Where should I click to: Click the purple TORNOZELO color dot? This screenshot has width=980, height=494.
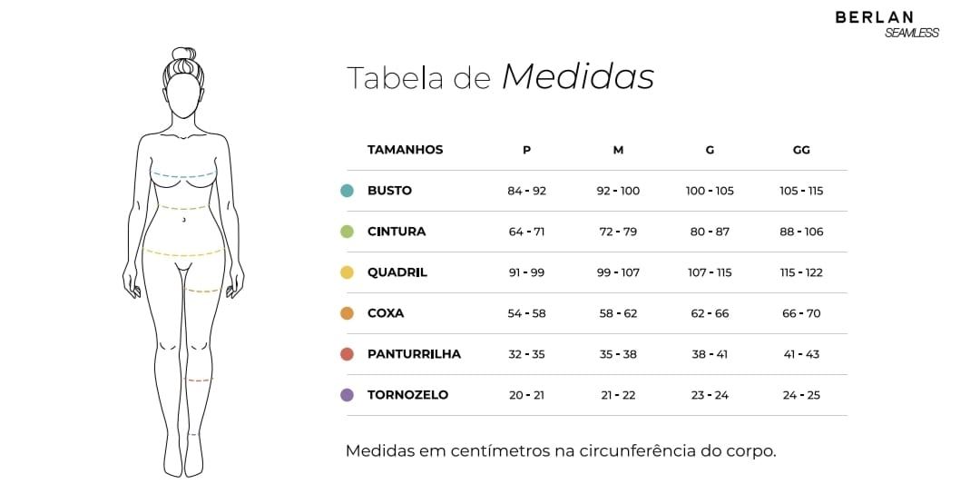click(x=347, y=395)
